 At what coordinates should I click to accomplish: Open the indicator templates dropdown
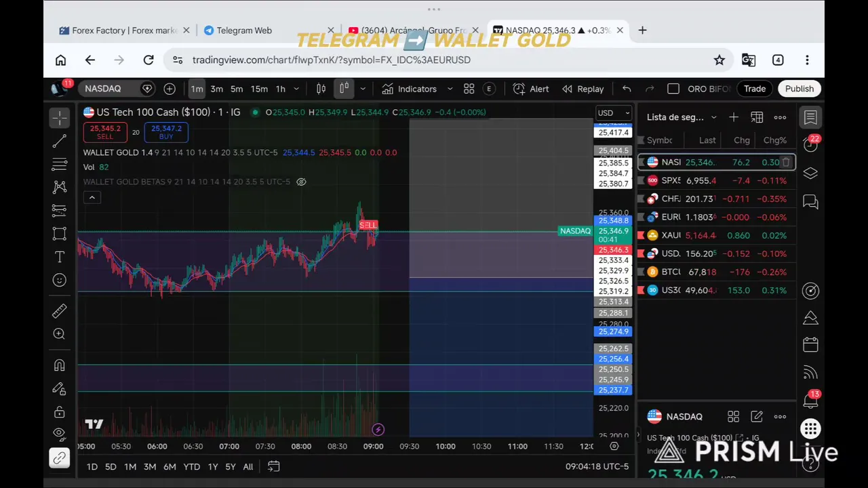click(450, 89)
